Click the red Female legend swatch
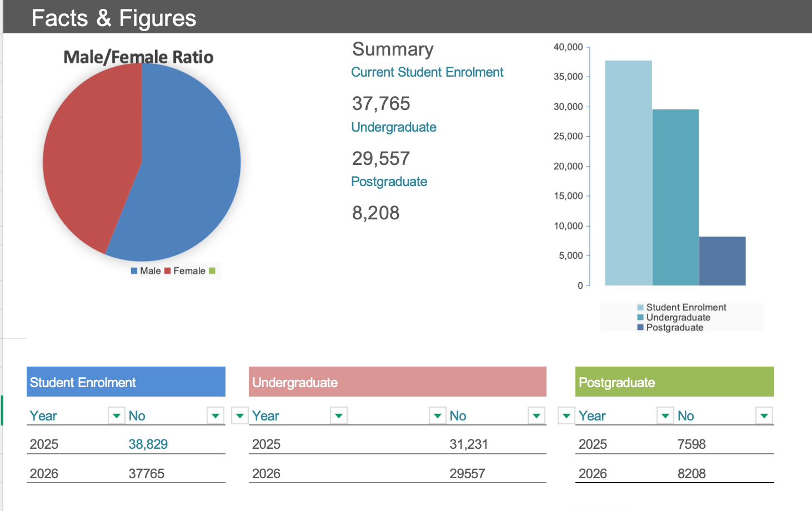 pyautogui.click(x=167, y=271)
